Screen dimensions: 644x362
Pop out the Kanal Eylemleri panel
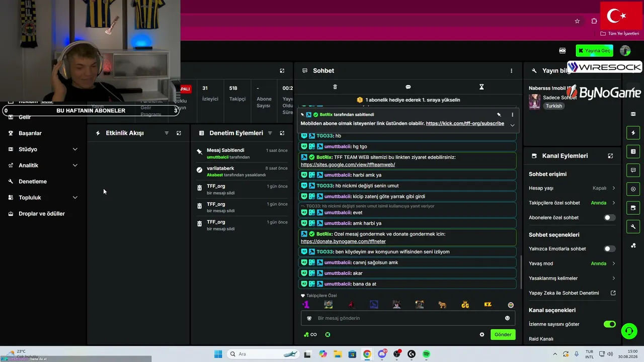click(610, 156)
